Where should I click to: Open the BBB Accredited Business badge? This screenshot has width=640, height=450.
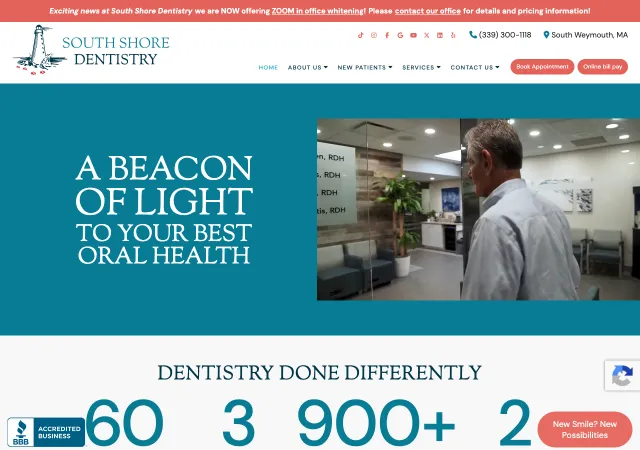pyautogui.click(x=46, y=432)
